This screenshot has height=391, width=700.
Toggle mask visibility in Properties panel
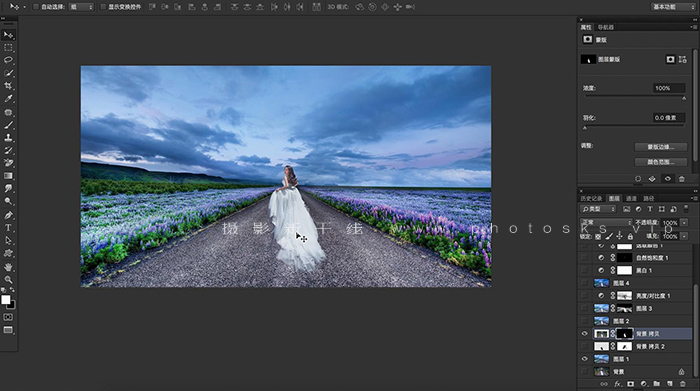click(667, 179)
